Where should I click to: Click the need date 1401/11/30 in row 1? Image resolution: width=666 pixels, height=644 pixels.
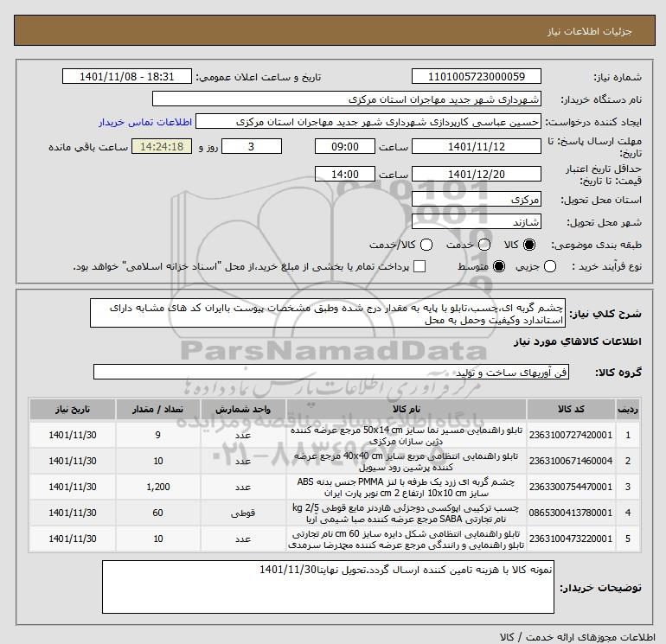(x=72, y=435)
